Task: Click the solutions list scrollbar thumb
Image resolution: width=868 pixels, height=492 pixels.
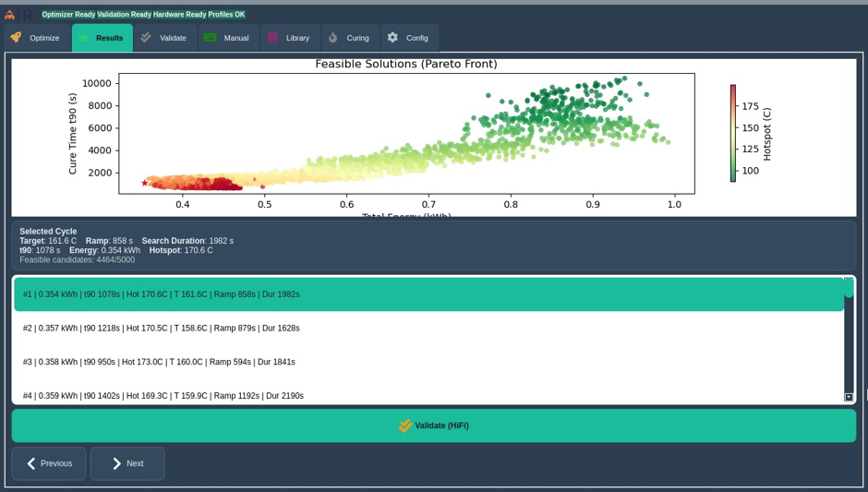Action: [x=849, y=288]
